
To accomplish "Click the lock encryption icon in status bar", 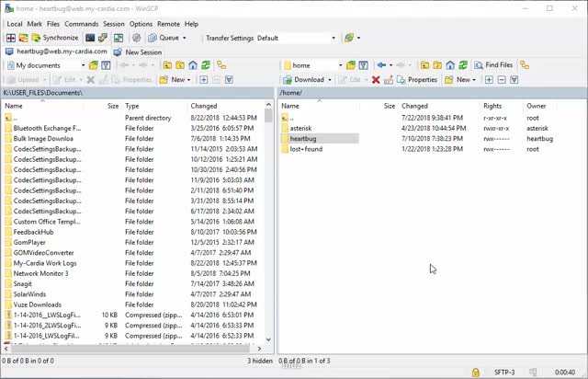I will pyautogui.click(x=476, y=372).
